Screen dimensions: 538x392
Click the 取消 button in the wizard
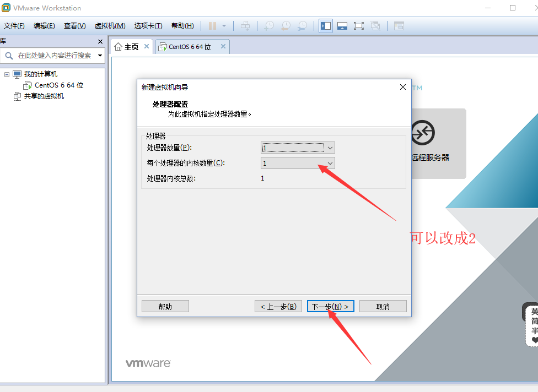pyautogui.click(x=383, y=306)
